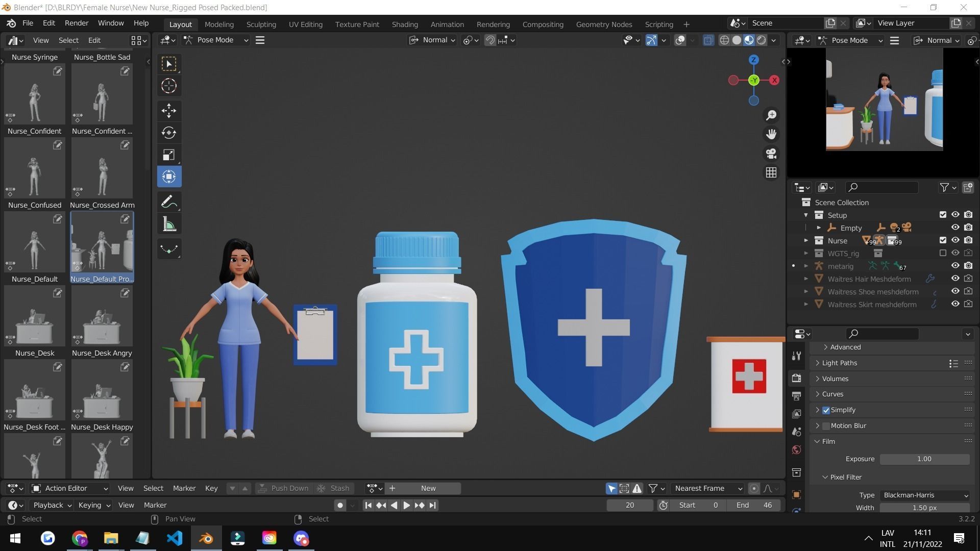980x551 pixels.
Task: Uncheck the Nurse collection checkbox
Action: [x=943, y=240]
